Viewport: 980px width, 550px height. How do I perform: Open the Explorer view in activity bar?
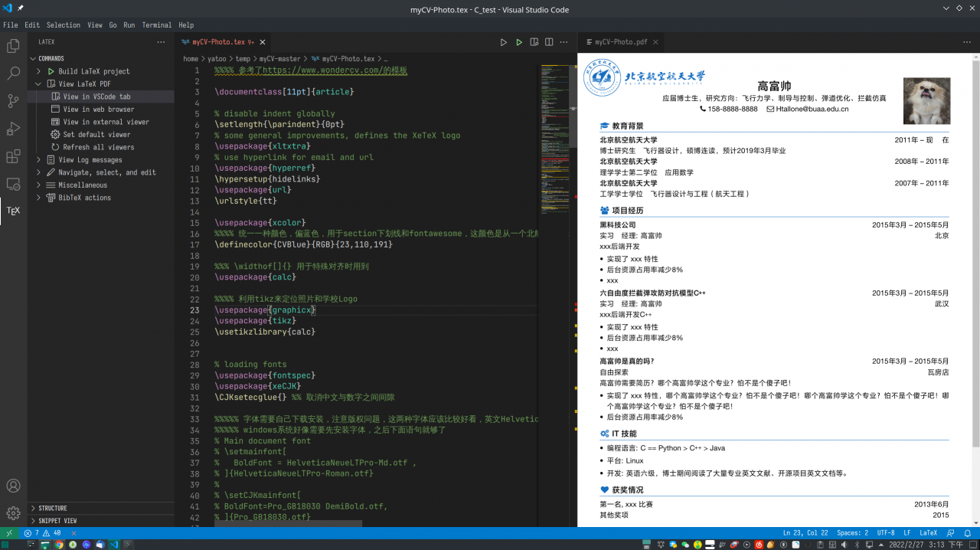pyautogui.click(x=13, y=46)
